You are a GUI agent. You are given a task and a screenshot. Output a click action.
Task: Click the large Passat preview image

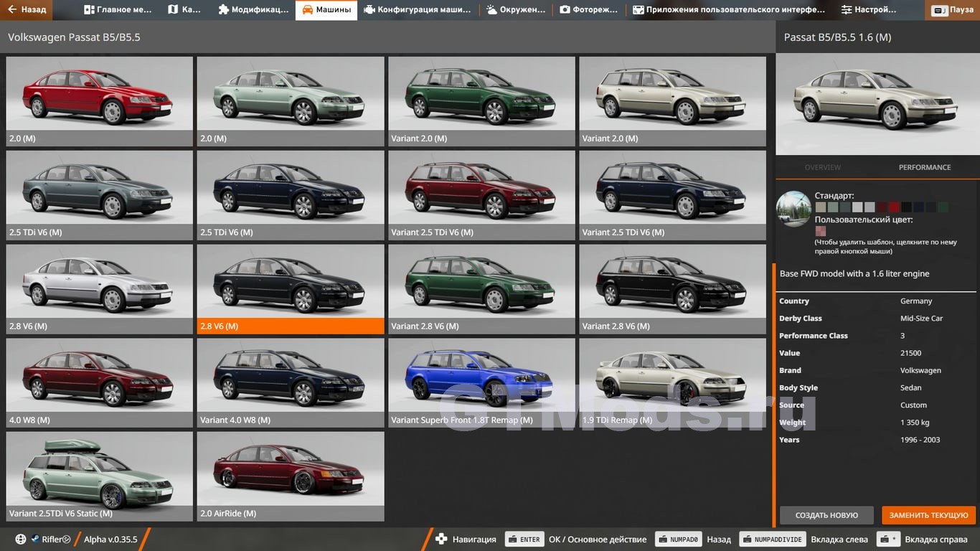[x=877, y=105]
